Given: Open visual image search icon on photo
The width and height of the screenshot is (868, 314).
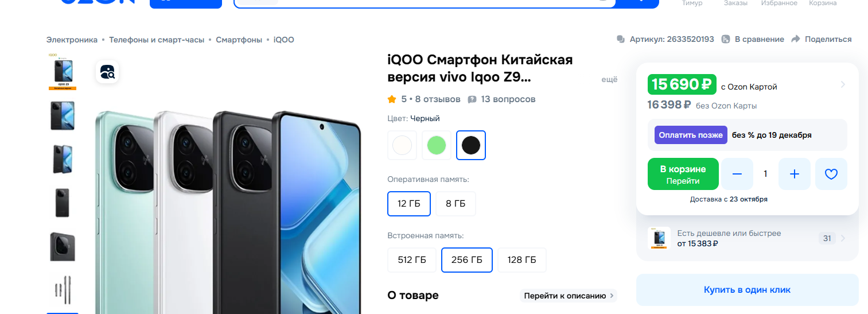Looking at the screenshot, I should coord(107,72).
